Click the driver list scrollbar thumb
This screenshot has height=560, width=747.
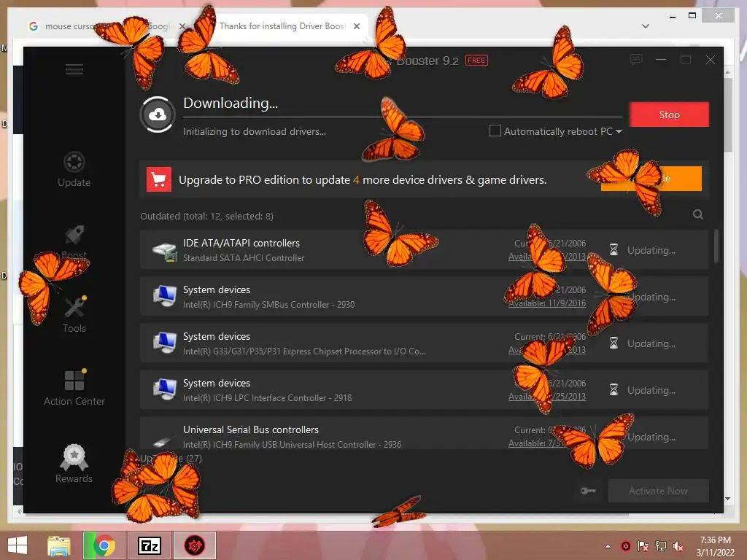pos(716,246)
